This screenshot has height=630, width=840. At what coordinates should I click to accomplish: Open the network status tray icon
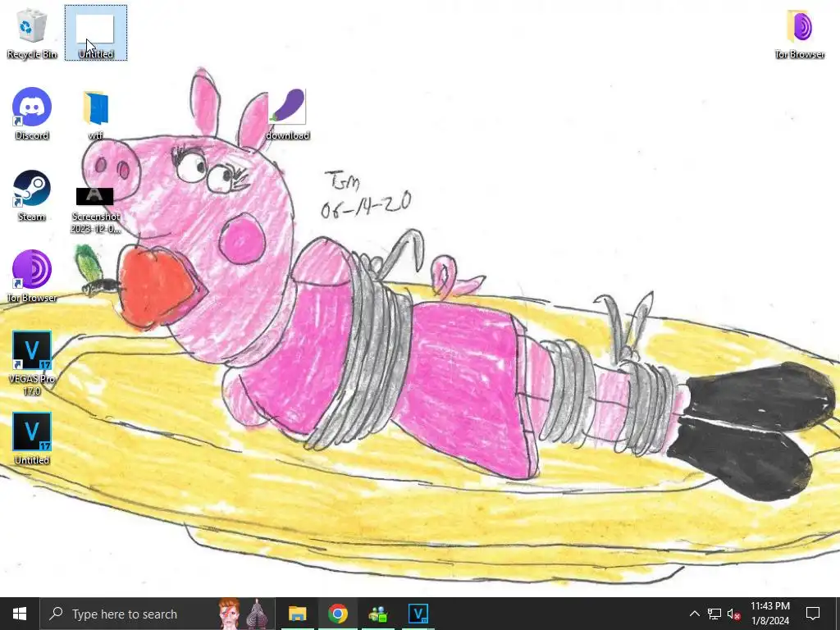pos(714,614)
